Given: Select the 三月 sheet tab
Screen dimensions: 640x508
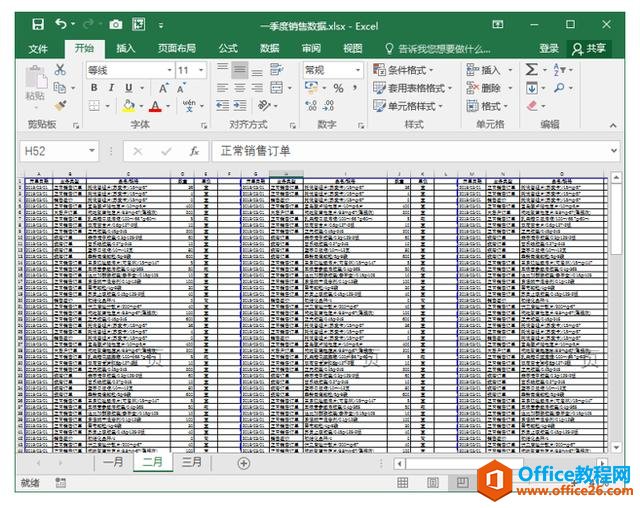Looking at the screenshot, I should tap(192, 463).
